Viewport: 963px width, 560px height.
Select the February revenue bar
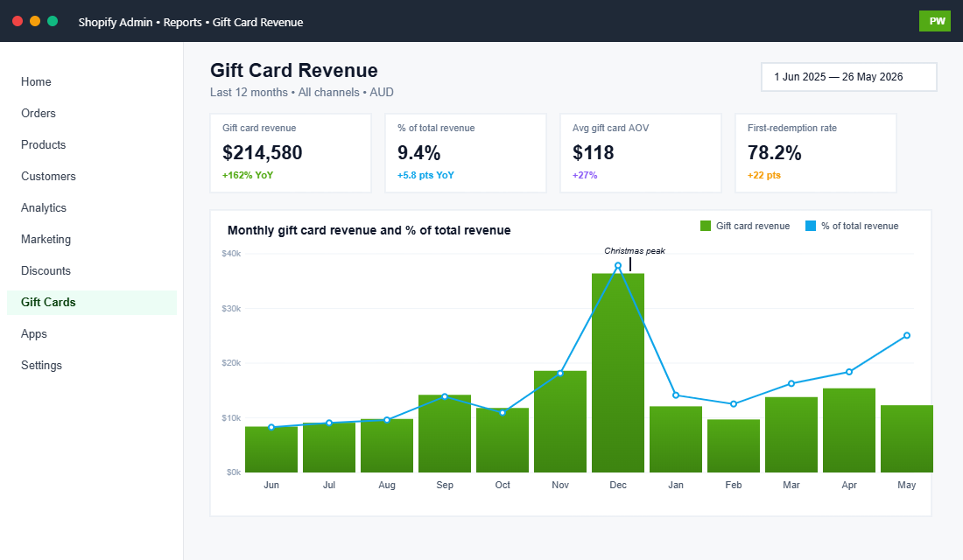734,445
